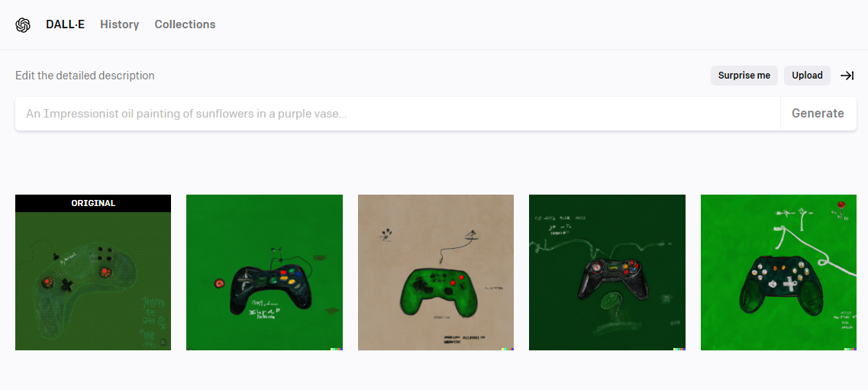
Task: Click the Upload button
Action: pos(807,76)
